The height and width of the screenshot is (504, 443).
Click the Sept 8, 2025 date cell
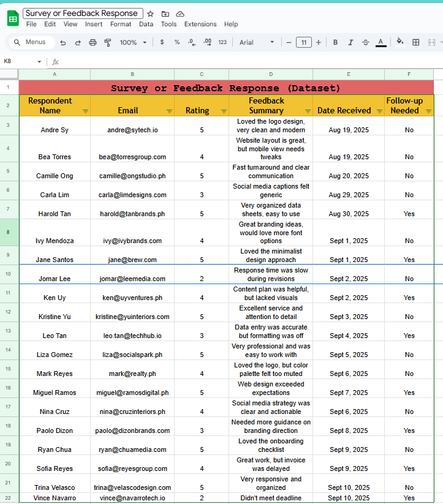pos(349,427)
